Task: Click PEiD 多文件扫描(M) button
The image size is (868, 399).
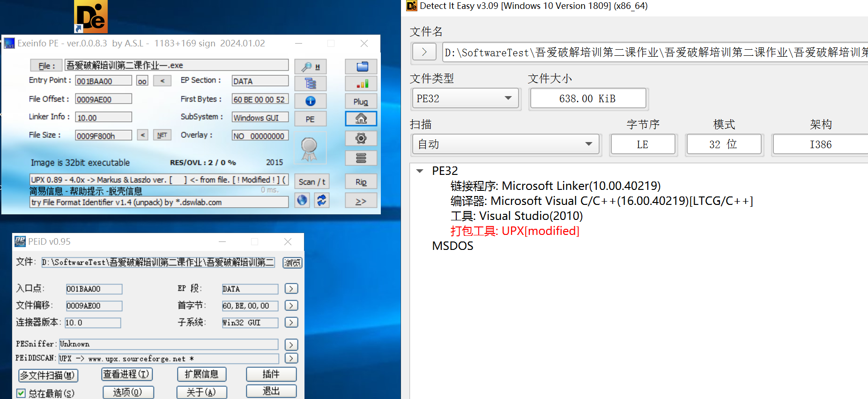Action: 48,376
